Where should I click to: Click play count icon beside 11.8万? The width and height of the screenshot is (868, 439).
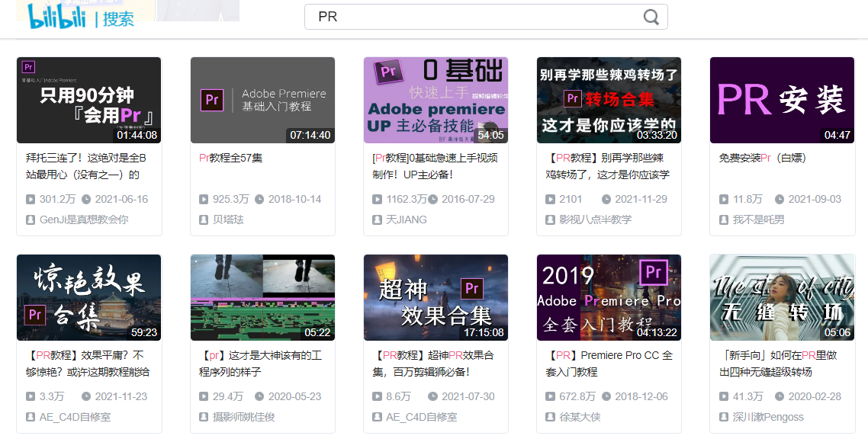(724, 199)
